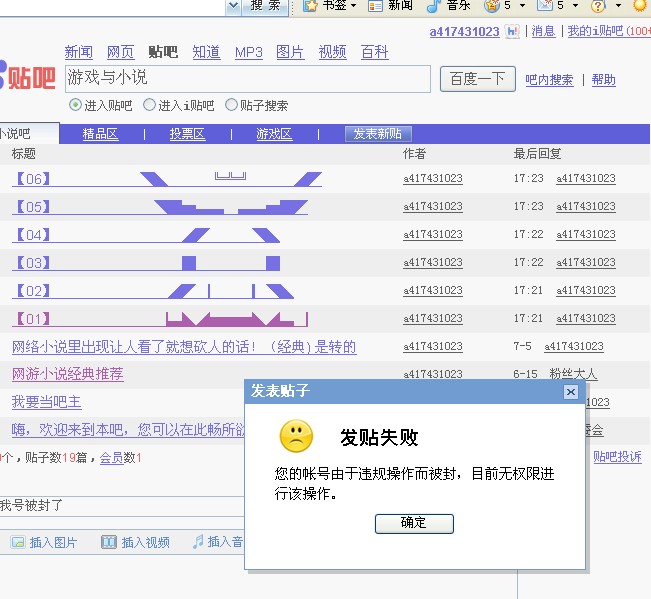Open 网络小说里出现让人看了就想砍人的话 post
Image resolution: width=651 pixels, height=599 pixels.
pyautogui.click(x=184, y=347)
